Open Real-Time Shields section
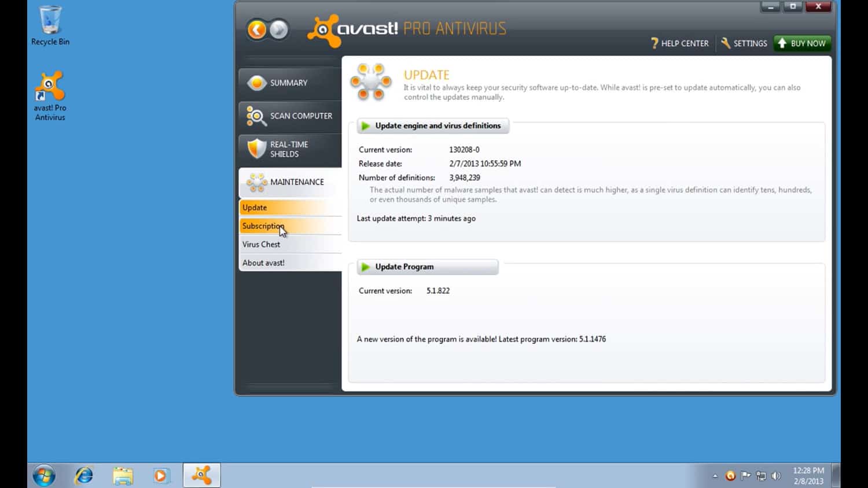The width and height of the screenshot is (868, 488). click(290, 149)
